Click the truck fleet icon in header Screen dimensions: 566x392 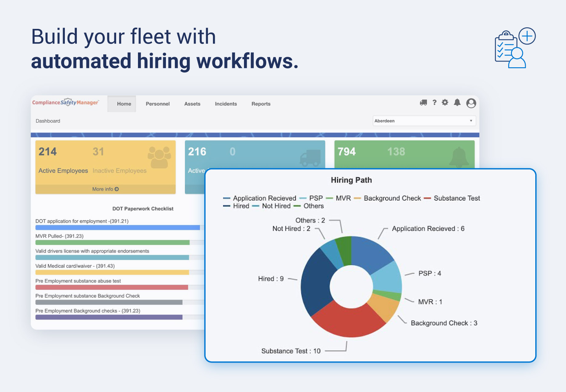[423, 103]
